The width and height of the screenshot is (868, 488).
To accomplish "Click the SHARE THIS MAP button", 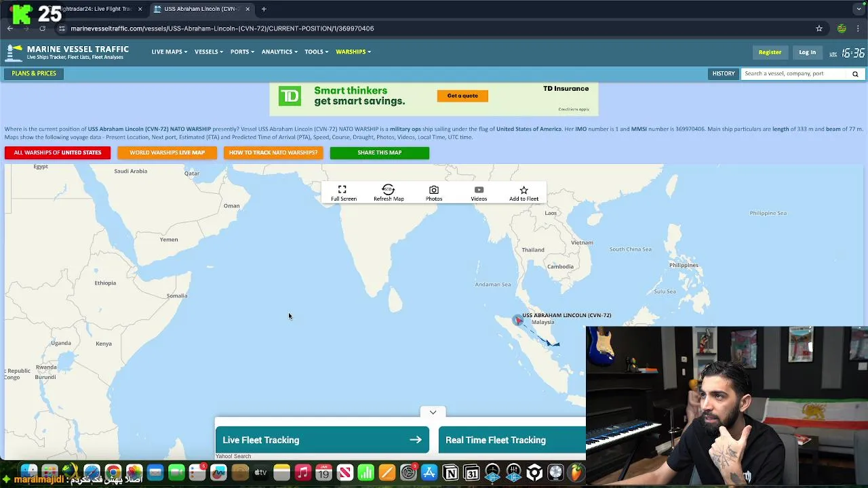I will coord(380,152).
